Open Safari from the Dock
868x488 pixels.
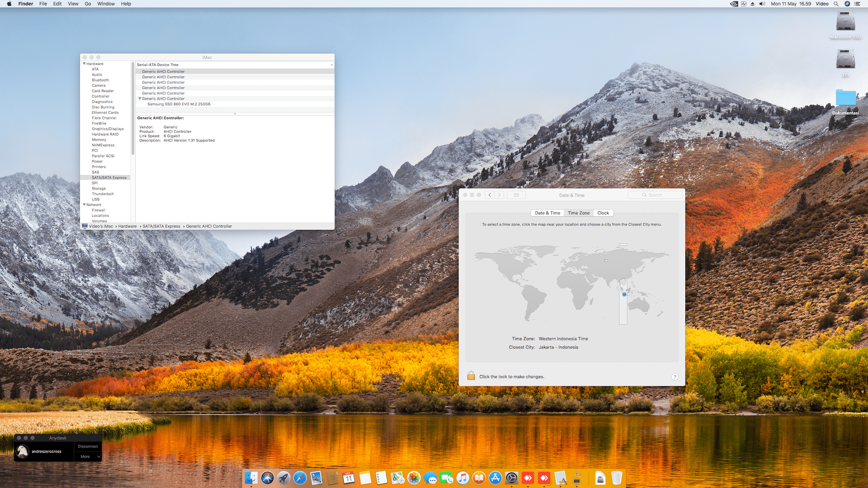300,478
